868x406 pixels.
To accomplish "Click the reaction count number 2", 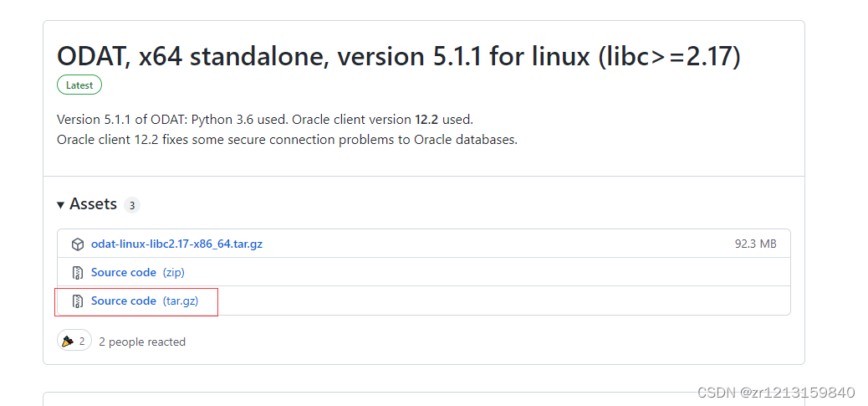I will [82, 342].
